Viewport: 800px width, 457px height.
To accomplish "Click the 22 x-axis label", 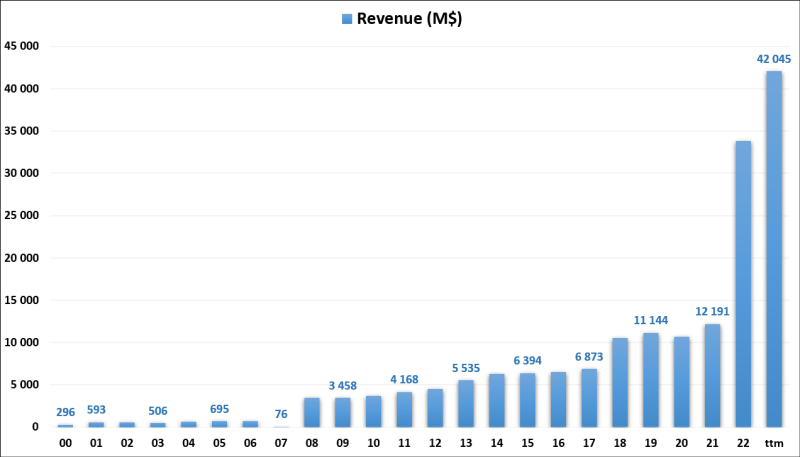I will pyautogui.click(x=743, y=444).
